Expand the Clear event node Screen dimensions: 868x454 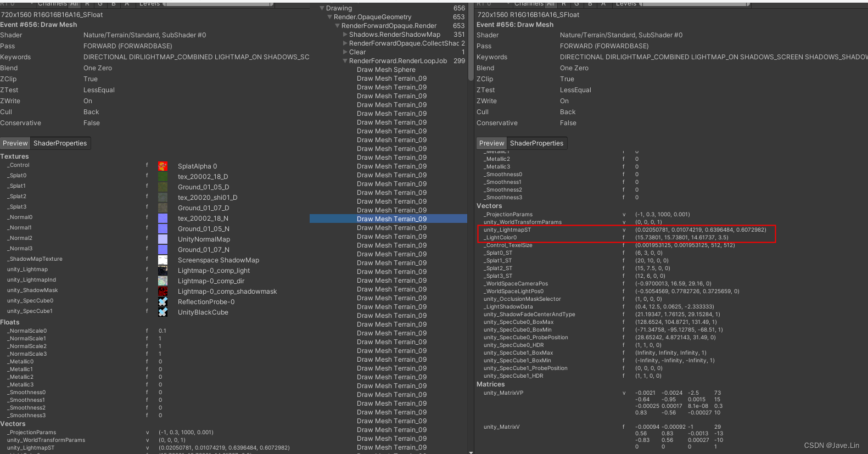345,52
